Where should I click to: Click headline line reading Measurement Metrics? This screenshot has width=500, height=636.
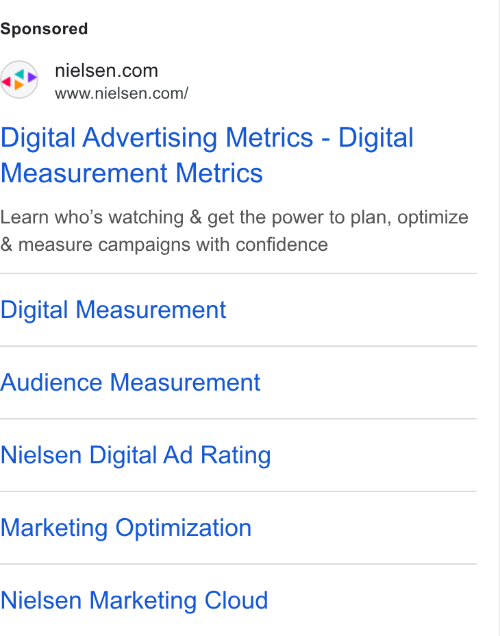[131, 173]
